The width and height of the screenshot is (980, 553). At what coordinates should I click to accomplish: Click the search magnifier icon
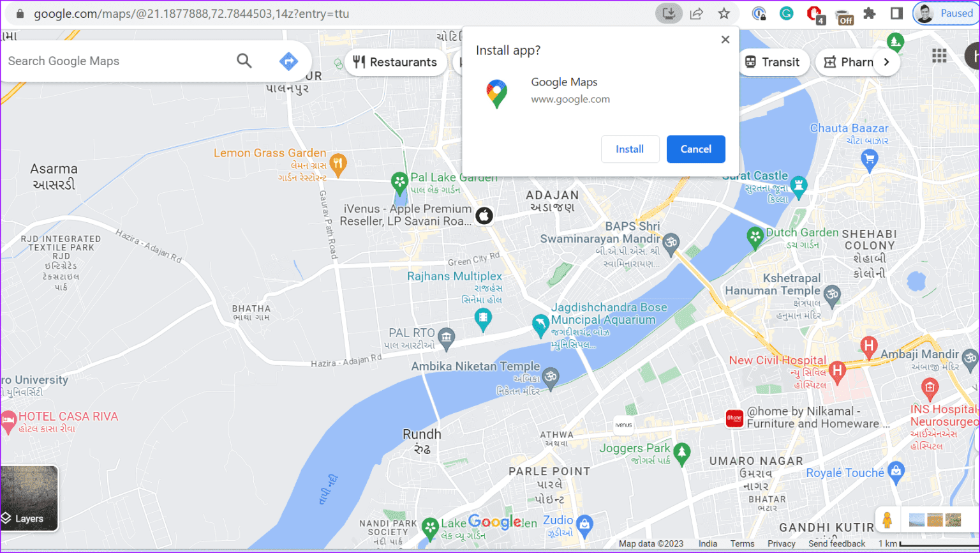tap(244, 61)
